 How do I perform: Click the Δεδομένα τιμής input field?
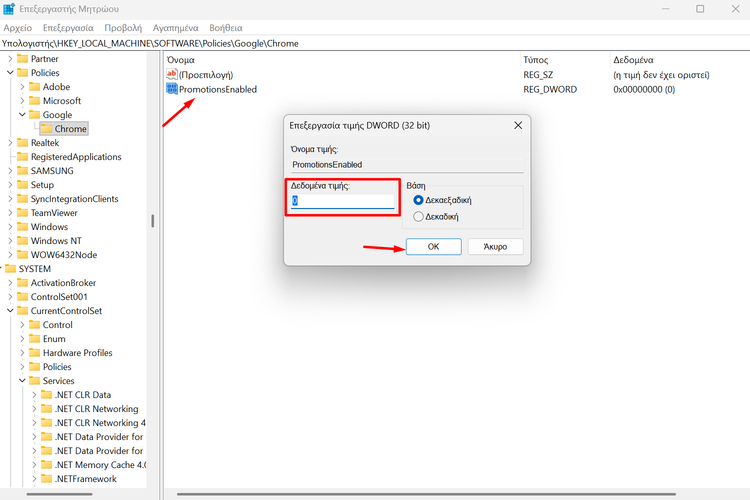tap(342, 201)
